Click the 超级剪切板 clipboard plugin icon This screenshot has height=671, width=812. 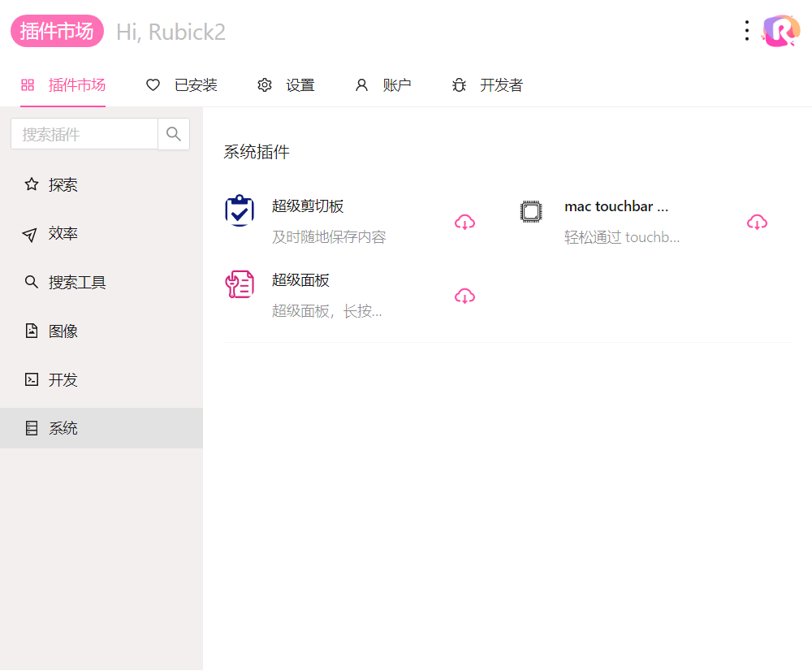tap(240, 210)
